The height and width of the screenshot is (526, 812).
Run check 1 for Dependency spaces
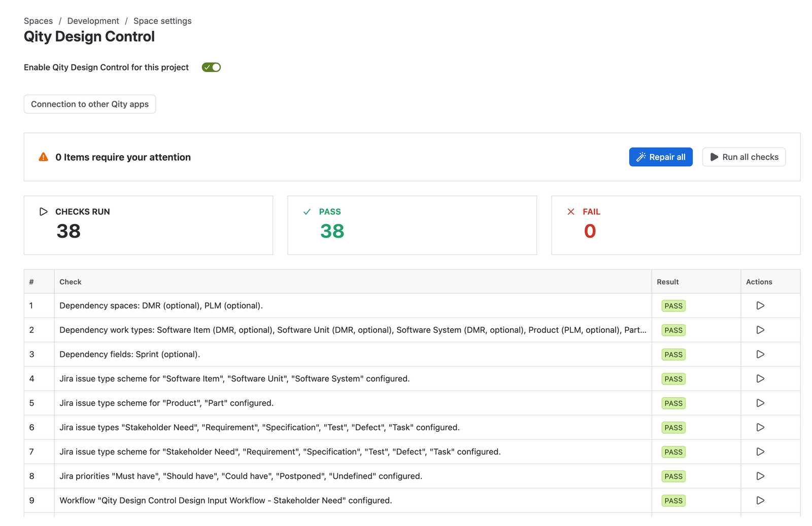pyautogui.click(x=760, y=305)
